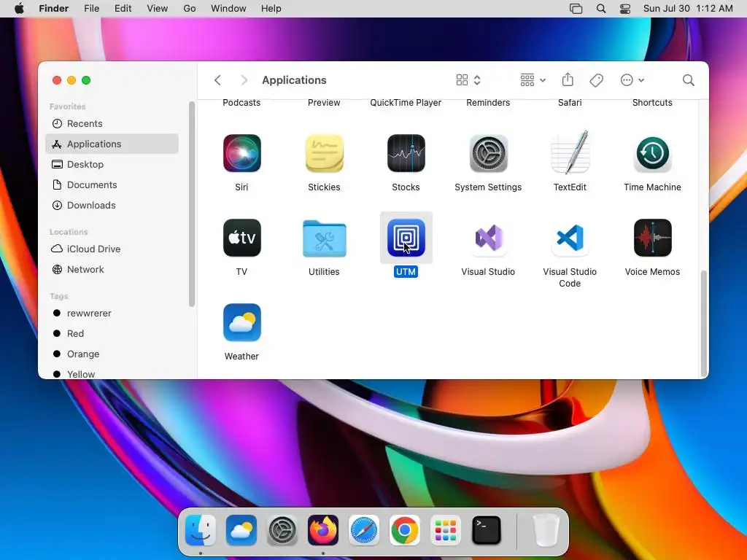Viewport: 747px width, 560px height.
Task: Click the rewwrerer tag in the sidebar
Action: click(x=112, y=314)
